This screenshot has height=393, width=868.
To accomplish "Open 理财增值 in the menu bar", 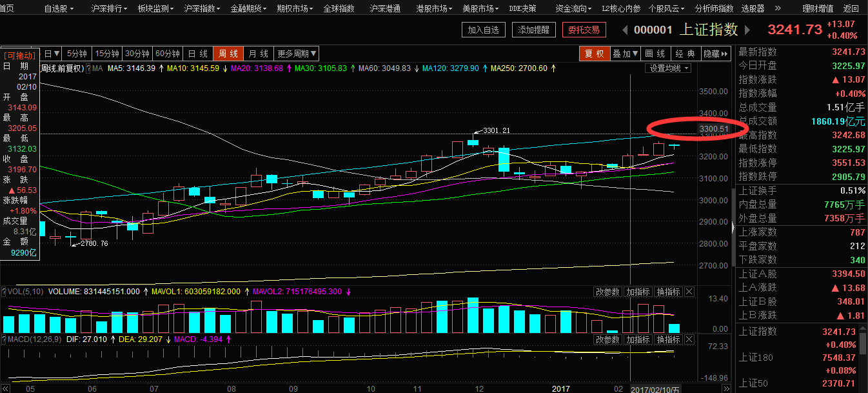I will point(817,8).
